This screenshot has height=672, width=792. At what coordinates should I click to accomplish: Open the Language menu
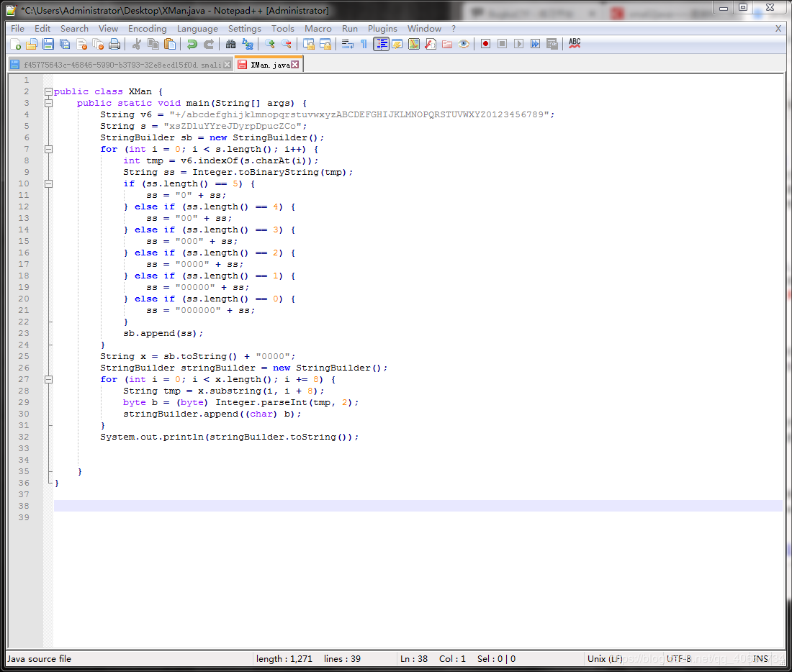[x=197, y=29]
